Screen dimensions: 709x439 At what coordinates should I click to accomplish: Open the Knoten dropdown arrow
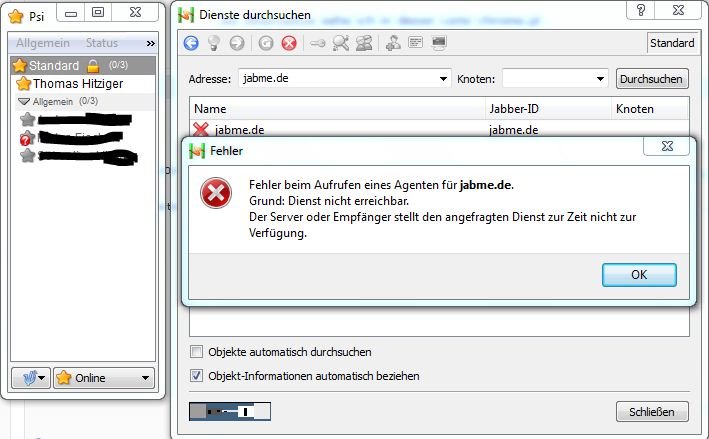(x=600, y=79)
